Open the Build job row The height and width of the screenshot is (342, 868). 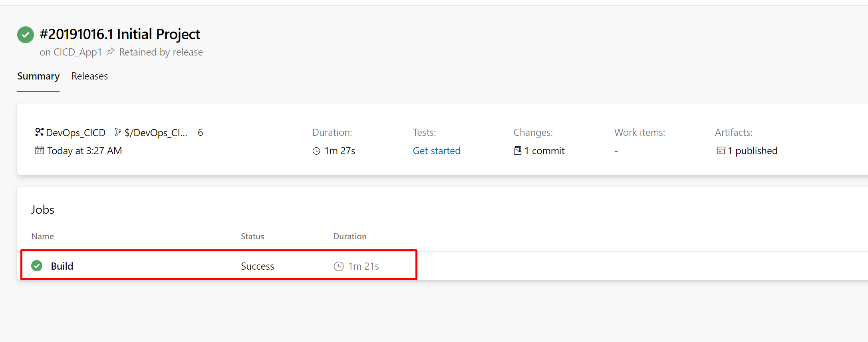coord(219,266)
